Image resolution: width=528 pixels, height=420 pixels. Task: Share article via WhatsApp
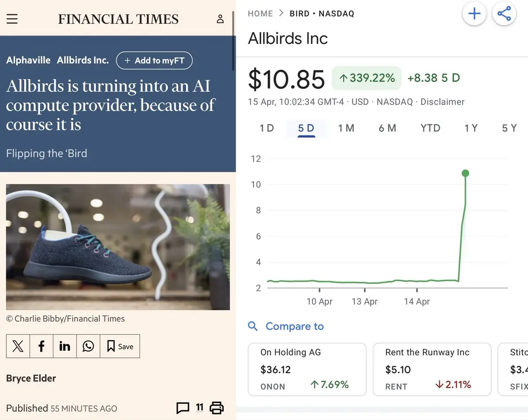point(88,346)
